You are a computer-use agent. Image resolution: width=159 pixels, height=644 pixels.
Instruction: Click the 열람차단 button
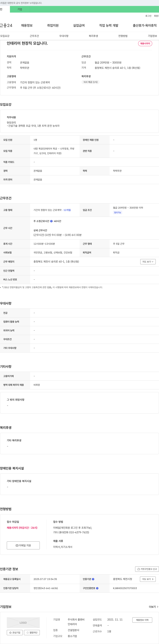click(x=32, y=632)
